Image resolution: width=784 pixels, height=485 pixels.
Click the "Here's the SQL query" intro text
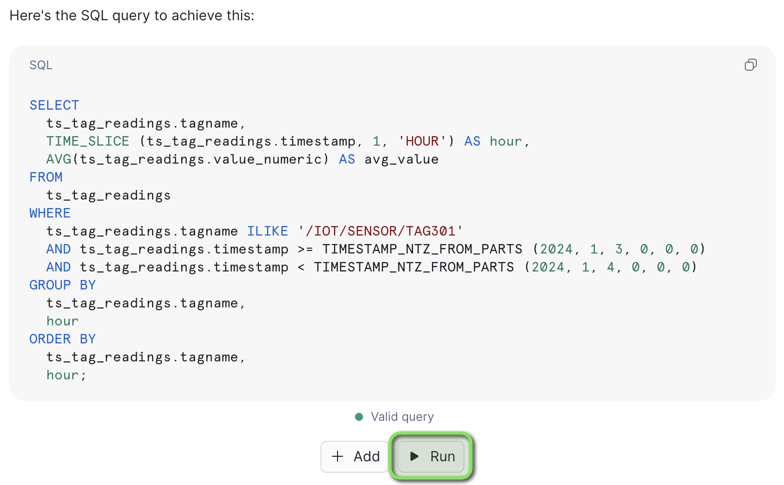(x=132, y=16)
